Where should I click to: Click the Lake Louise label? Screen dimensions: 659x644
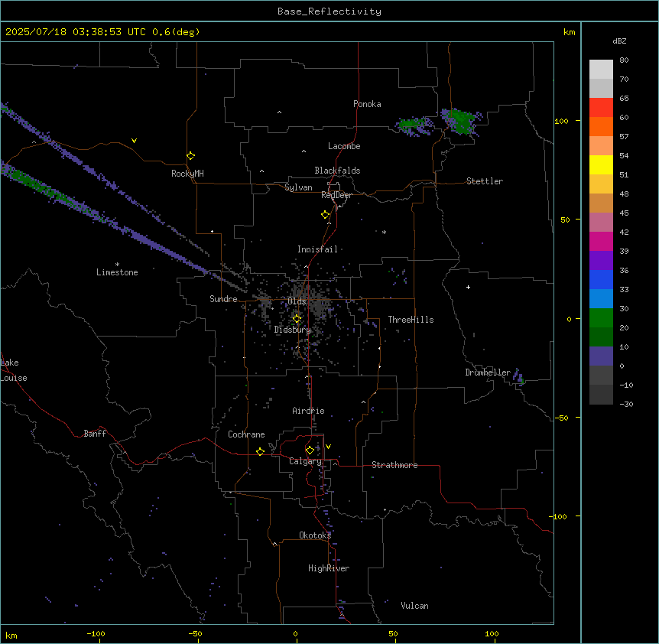click(14, 370)
